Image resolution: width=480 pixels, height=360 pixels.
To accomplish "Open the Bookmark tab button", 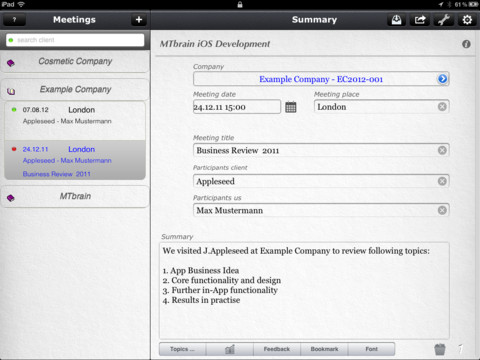I will (x=324, y=349).
